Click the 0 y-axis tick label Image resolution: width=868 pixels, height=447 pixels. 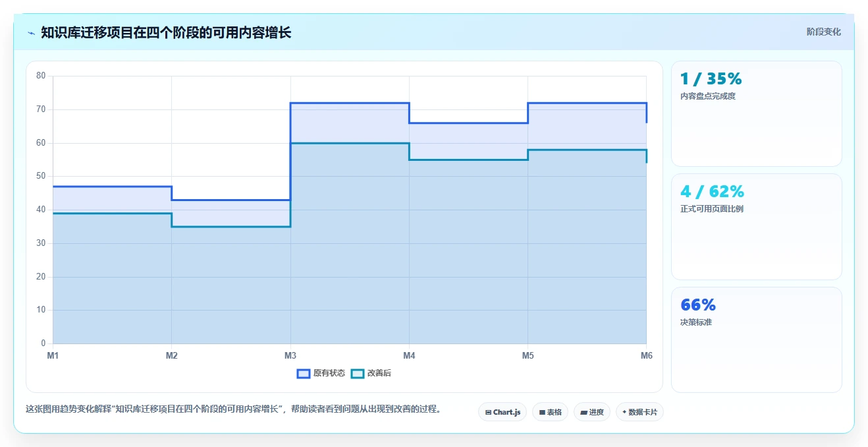pos(43,343)
